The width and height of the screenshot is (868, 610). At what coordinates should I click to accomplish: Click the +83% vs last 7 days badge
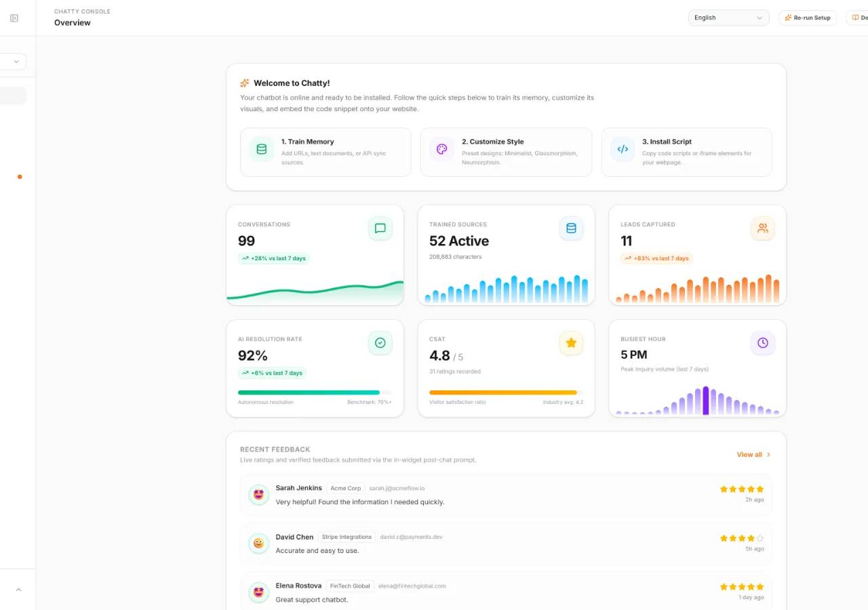(656, 258)
